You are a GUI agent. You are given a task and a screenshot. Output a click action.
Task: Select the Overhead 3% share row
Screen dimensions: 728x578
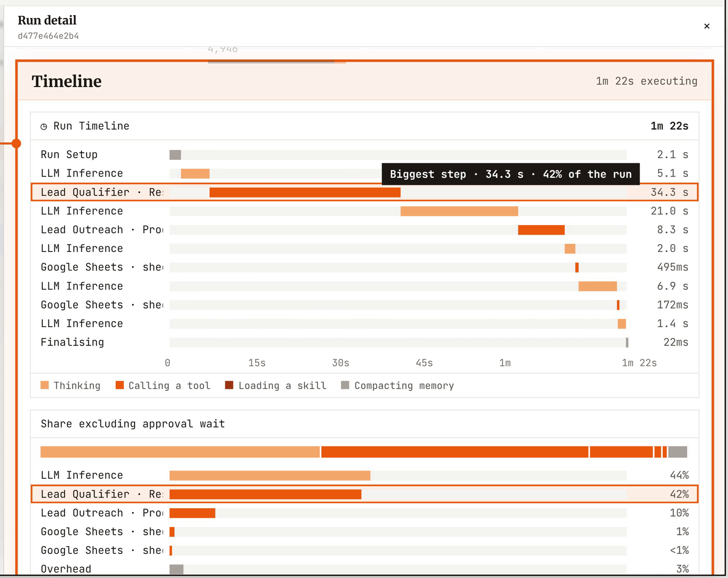coord(364,569)
